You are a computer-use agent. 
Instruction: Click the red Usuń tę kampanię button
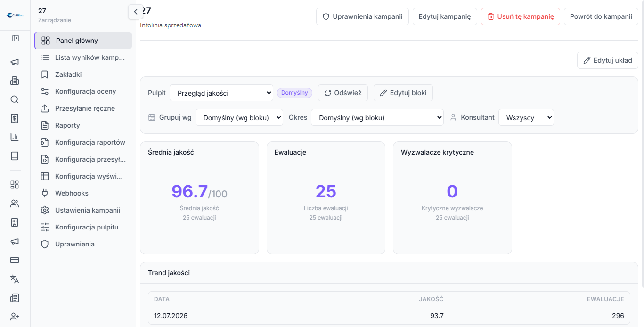[x=520, y=16]
